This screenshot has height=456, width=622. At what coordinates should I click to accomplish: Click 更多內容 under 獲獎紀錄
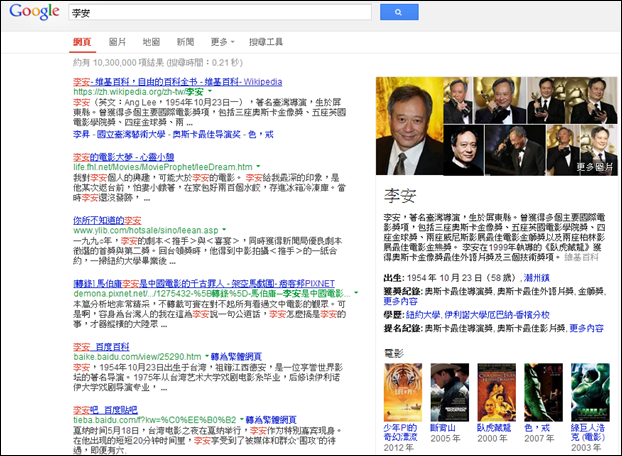pyautogui.click(x=400, y=301)
